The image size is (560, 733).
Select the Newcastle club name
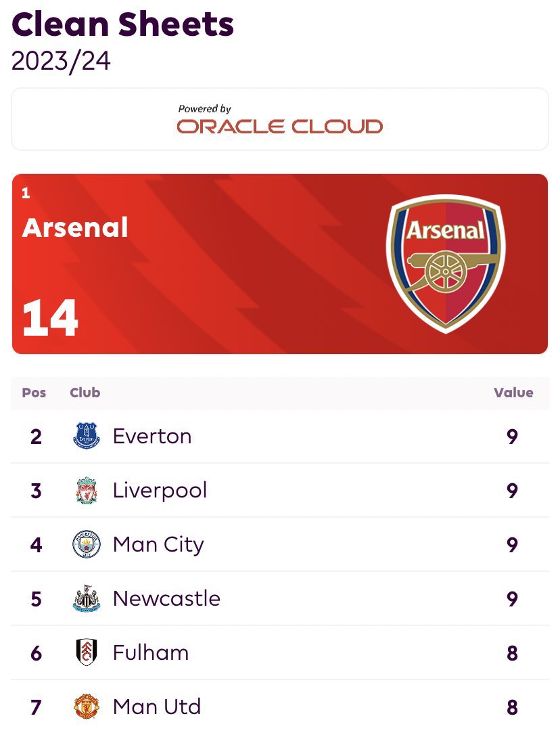pos(166,598)
